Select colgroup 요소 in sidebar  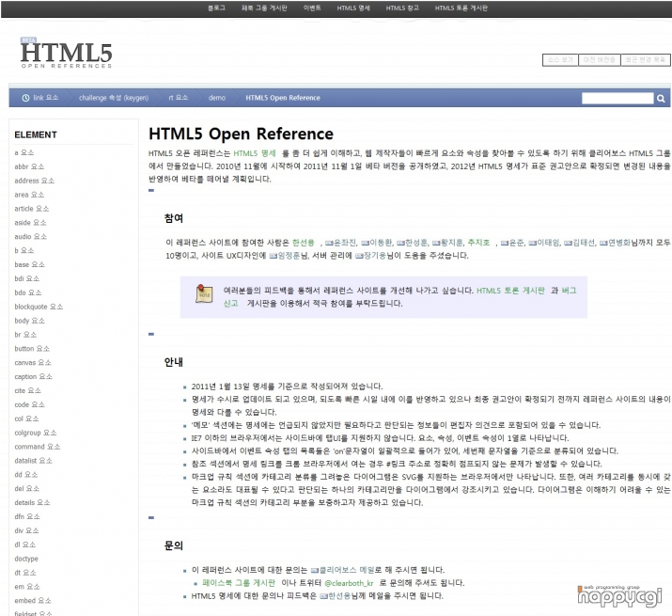tap(36, 433)
